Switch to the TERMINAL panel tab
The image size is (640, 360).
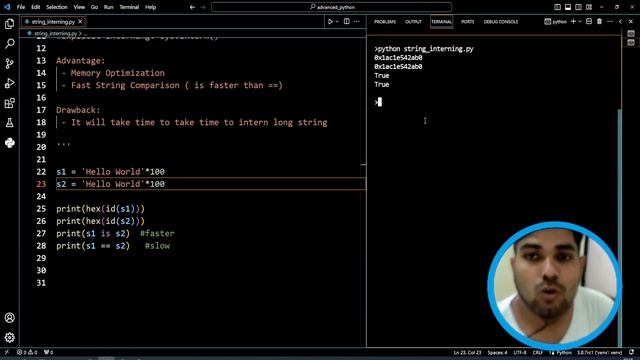[x=442, y=22]
